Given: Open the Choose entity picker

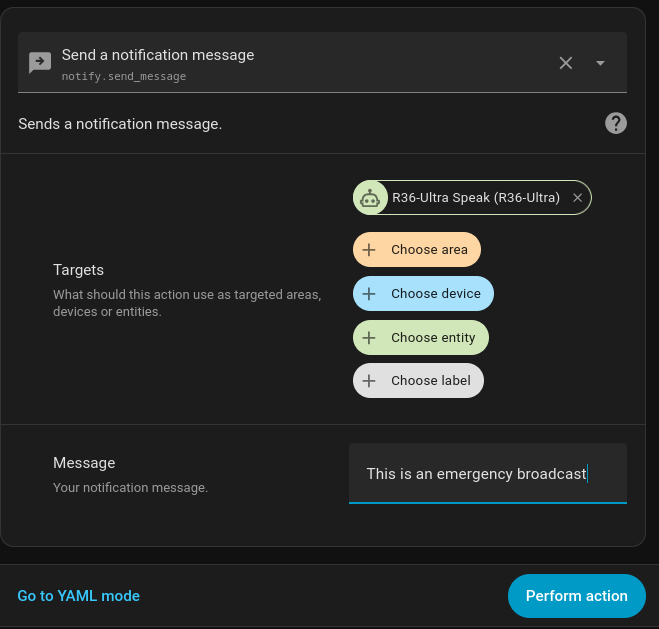Looking at the screenshot, I should click(x=433, y=338).
